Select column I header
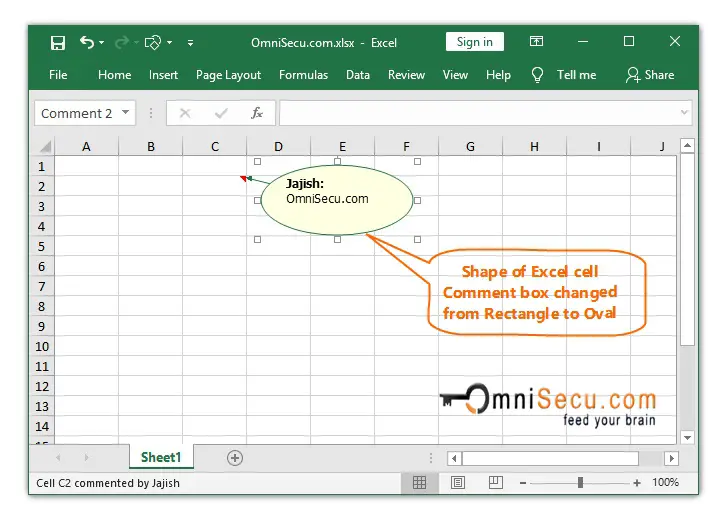Image resolution: width=722 pixels, height=525 pixels. click(598, 147)
